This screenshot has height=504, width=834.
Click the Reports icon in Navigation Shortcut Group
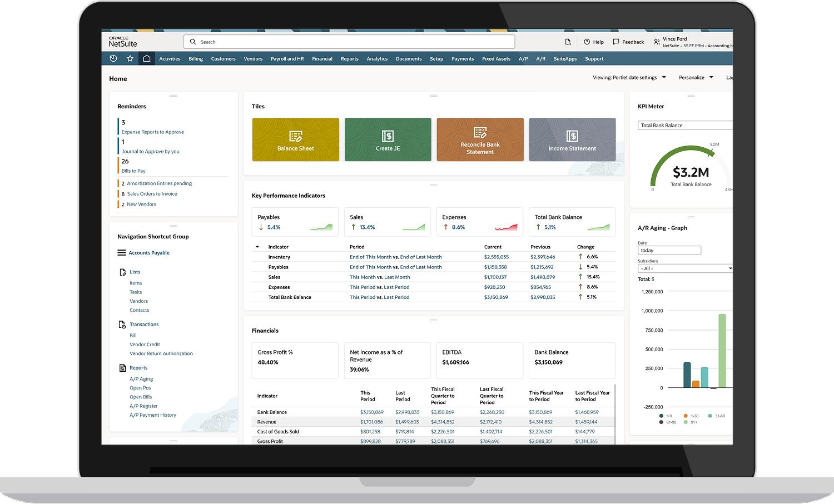pos(122,367)
